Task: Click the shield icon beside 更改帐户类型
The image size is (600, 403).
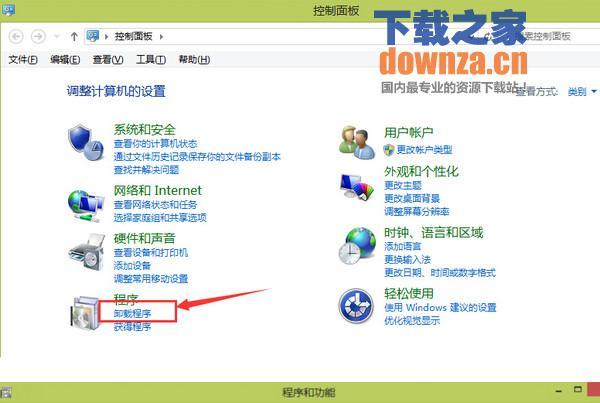Action: click(389, 150)
